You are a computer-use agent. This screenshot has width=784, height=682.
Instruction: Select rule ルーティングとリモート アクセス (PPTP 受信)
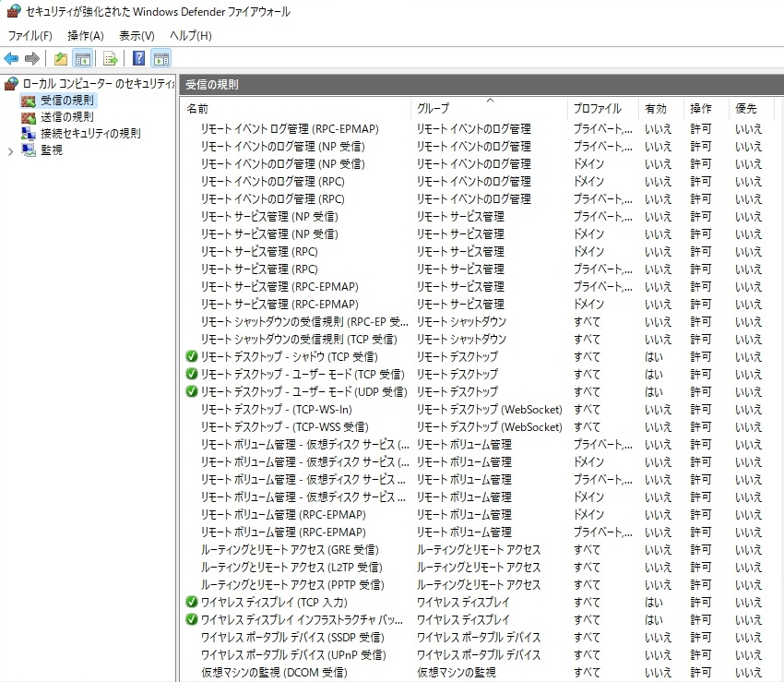(x=292, y=584)
